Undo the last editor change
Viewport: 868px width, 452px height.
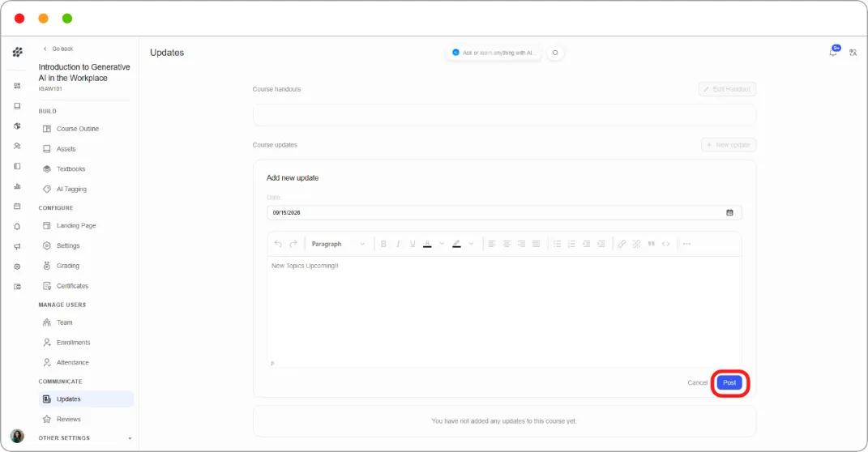pyautogui.click(x=278, y=244)
